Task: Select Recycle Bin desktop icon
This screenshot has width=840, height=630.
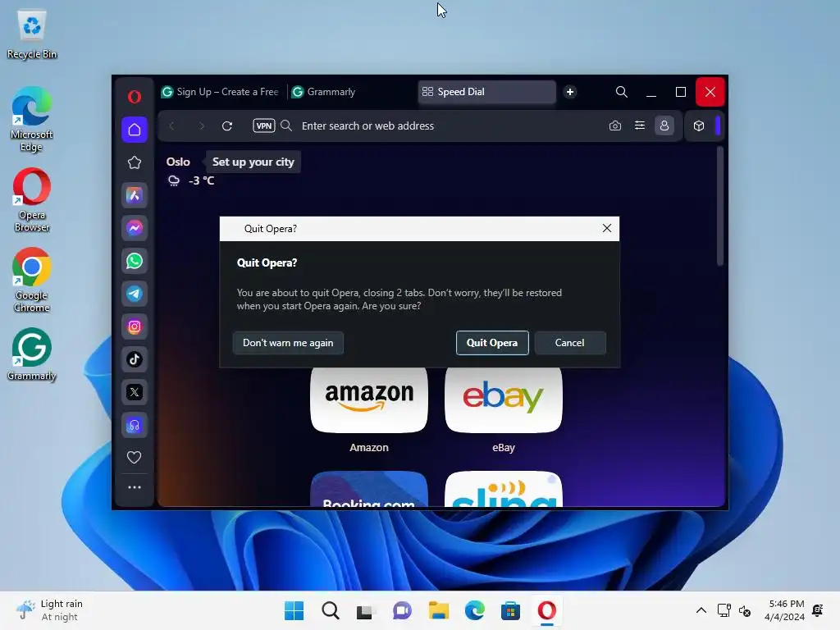Action: [32, 34]
